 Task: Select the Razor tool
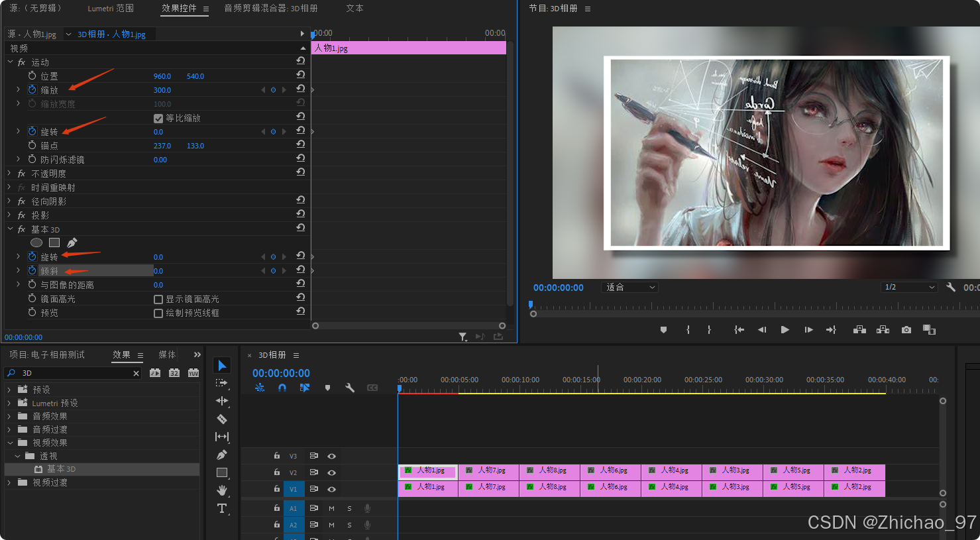click(222, 419)
